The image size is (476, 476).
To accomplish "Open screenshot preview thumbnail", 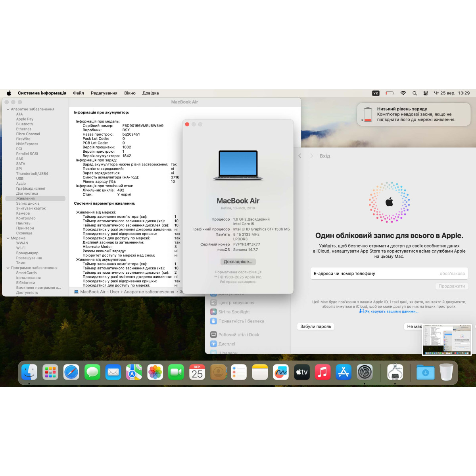I will click(447, 339).
